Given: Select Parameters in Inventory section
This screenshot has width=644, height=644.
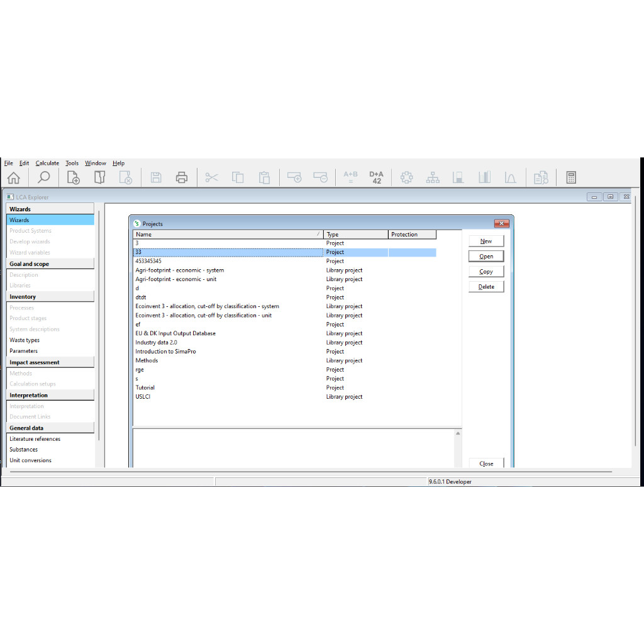Looking at the screenshot, I should click(x=23, y=351).
